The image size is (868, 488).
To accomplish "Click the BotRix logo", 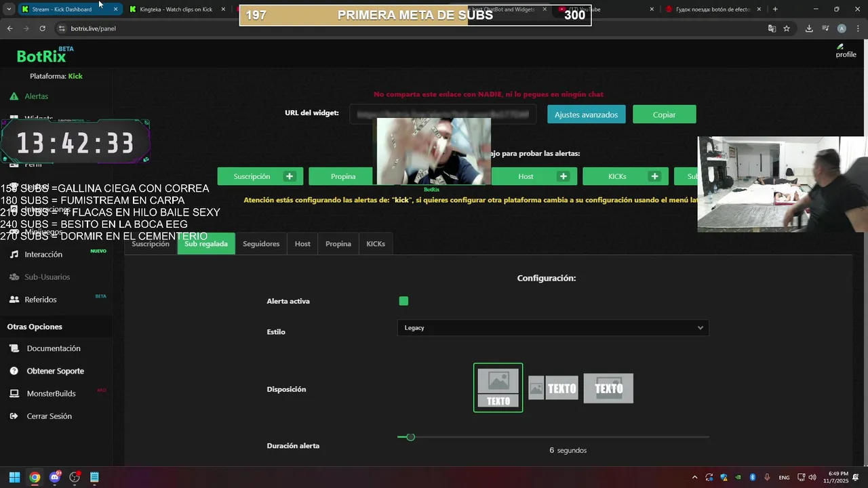I will pyautogui.click(x=41, y=56).
